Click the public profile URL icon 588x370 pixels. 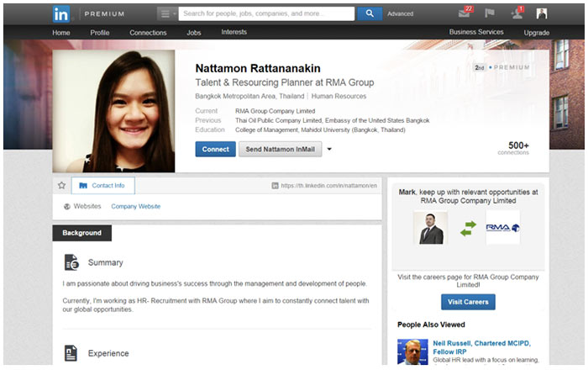[x=275, y=185]
